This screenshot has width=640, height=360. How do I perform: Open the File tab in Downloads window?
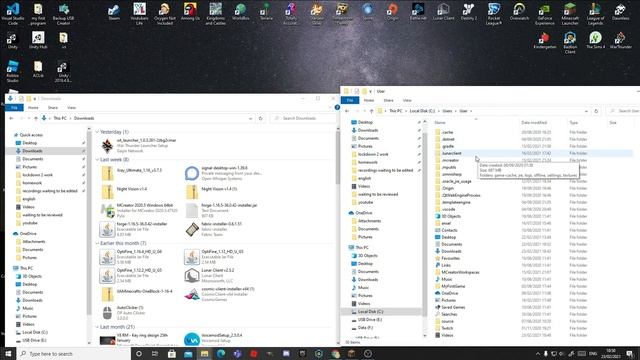point(14,107)
